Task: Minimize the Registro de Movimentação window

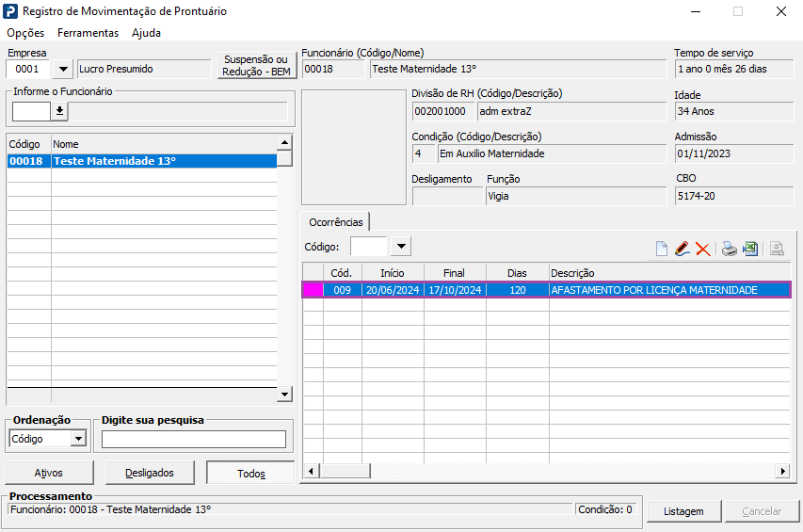Action: [x=696, y=11]
